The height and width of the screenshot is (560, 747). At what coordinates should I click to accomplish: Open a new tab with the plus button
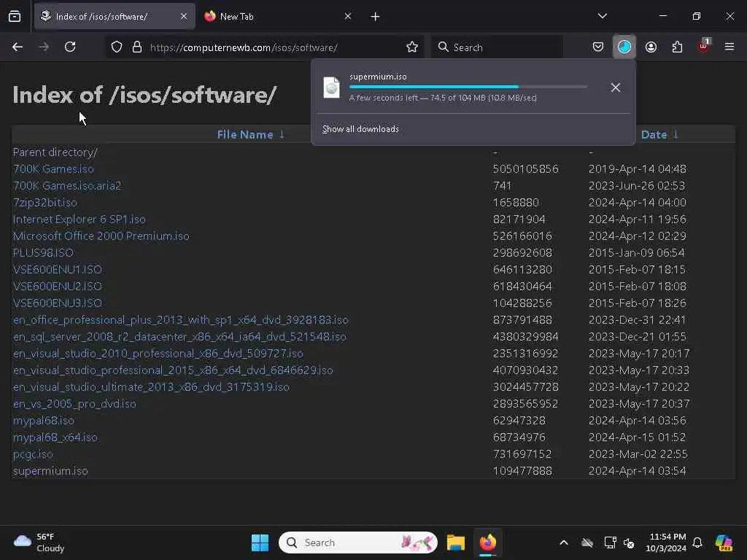(376, 17)
